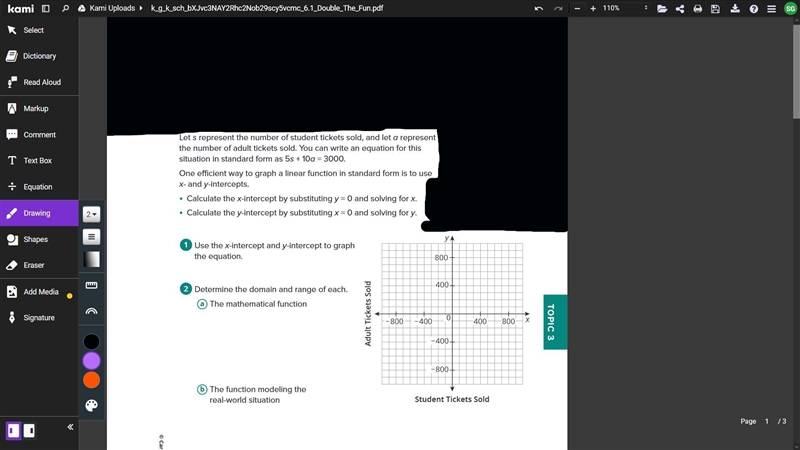Download the document
The width and height of the screenshot is (800, 450).
(x=735, y=9)
